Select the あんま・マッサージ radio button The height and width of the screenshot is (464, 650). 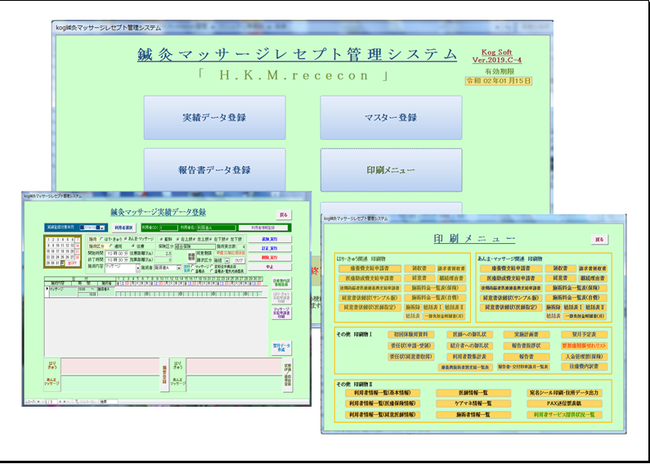(x=126, y=239)
